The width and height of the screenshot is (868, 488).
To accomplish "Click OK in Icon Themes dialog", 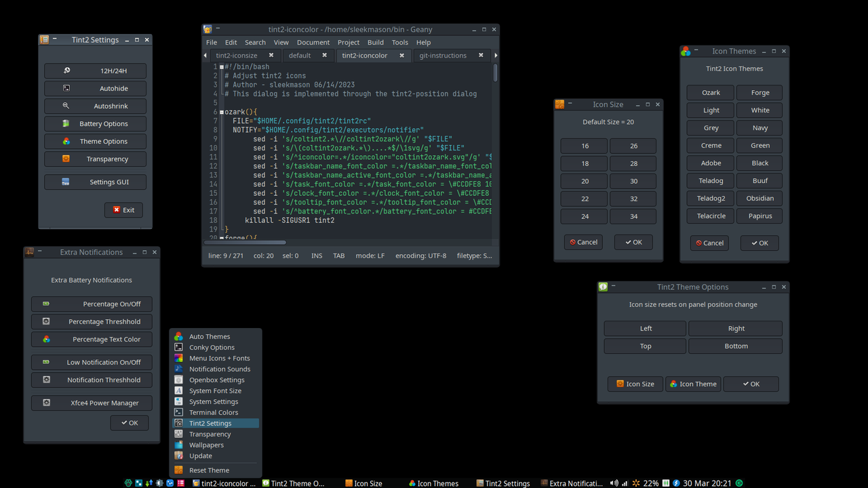I will tap(759, 243).
